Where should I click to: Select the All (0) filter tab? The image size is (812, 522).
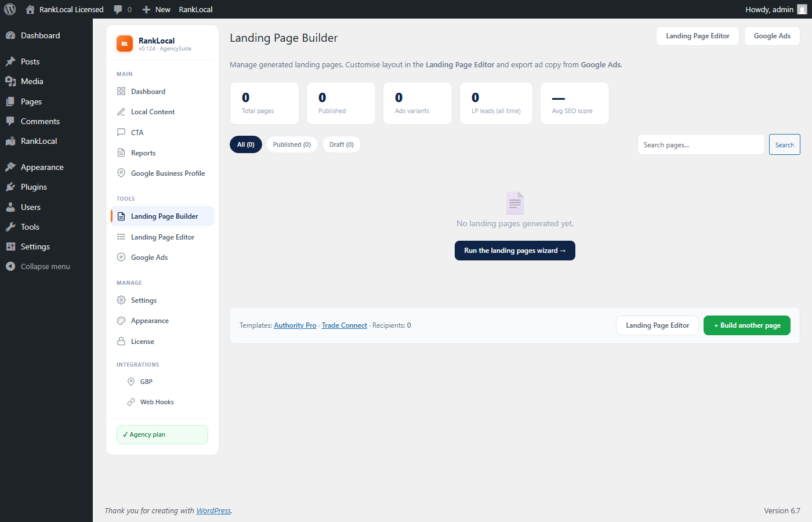[246, 144]
